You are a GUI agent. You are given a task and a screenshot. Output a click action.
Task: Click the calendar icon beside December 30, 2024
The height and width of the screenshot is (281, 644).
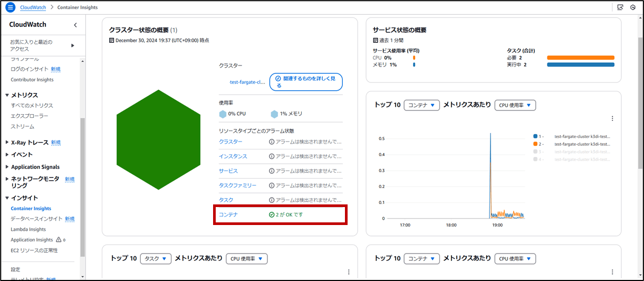[x=111, y=40]
